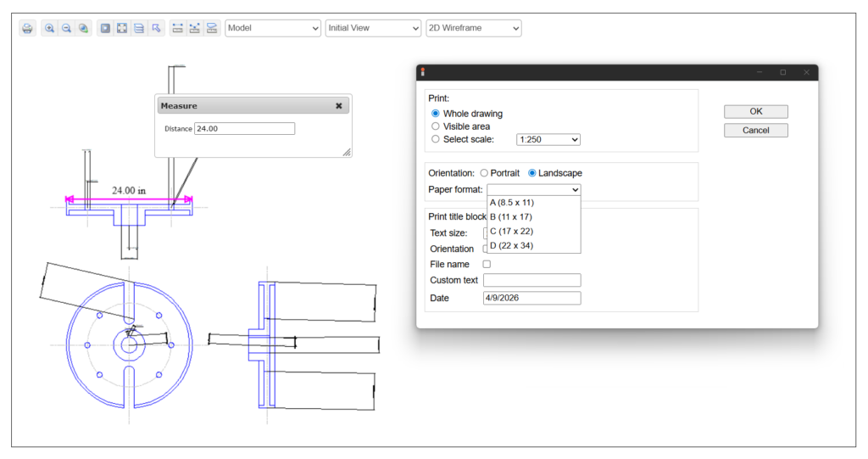The width and height of the screenshot is (868, 459).
Task: Click the Distance field showing 24.00
Action: click(245, 129)
